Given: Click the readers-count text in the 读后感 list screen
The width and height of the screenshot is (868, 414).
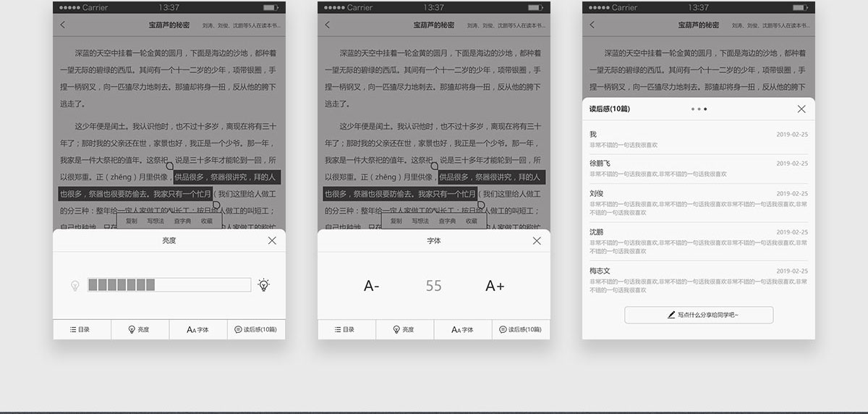Looking at the screenshot, I should pos(770,25).
